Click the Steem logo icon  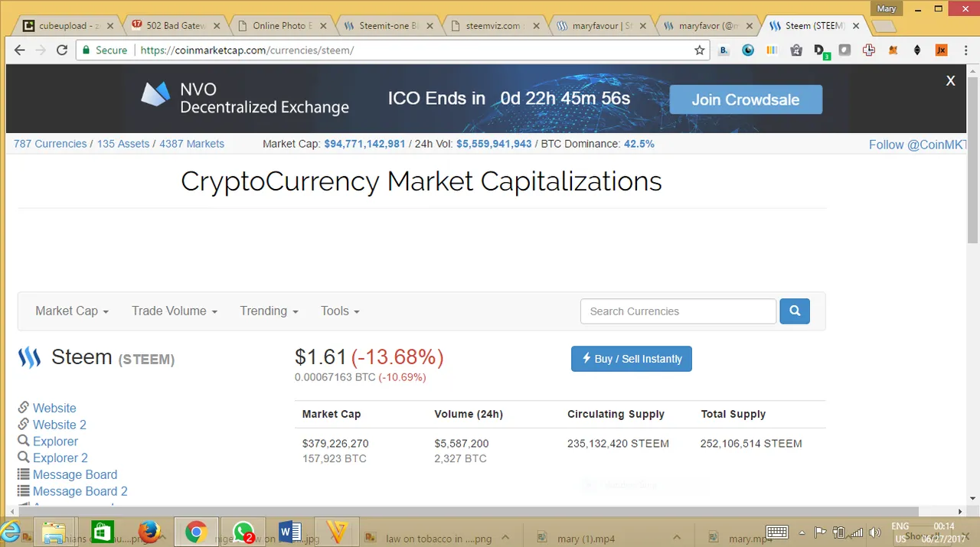click(29, 357)
